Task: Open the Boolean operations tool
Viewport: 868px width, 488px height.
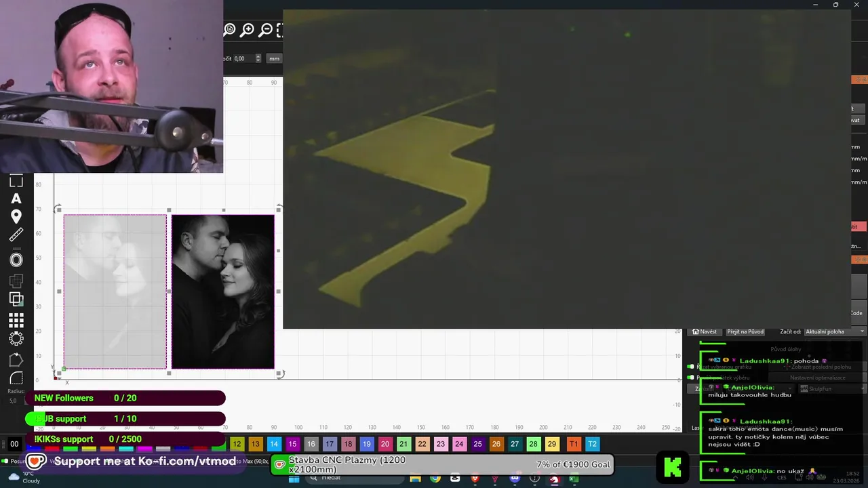Action: [16, 299]
